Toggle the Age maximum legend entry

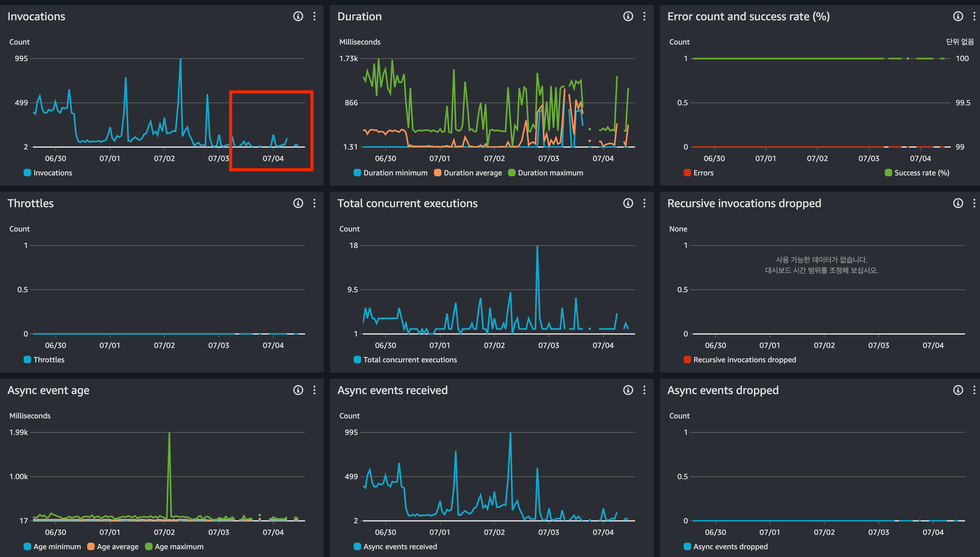pyautogui.click(x=179, y=547)
